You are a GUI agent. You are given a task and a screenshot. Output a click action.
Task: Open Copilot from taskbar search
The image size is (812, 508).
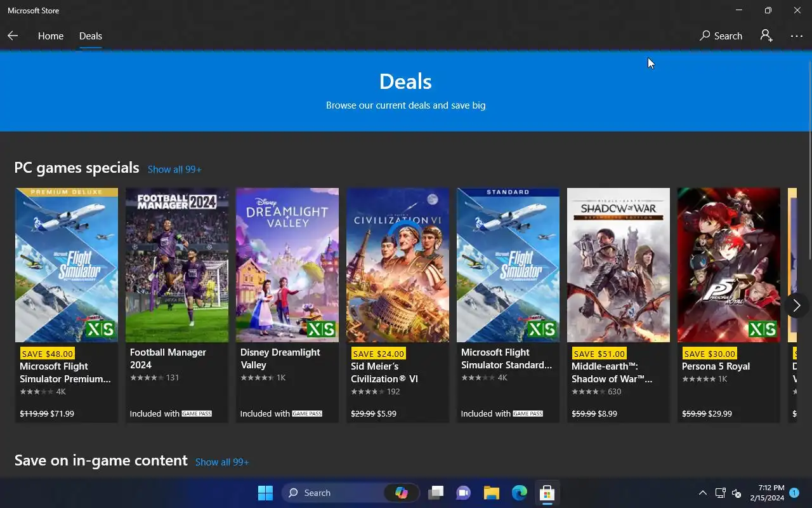[402, 493]
